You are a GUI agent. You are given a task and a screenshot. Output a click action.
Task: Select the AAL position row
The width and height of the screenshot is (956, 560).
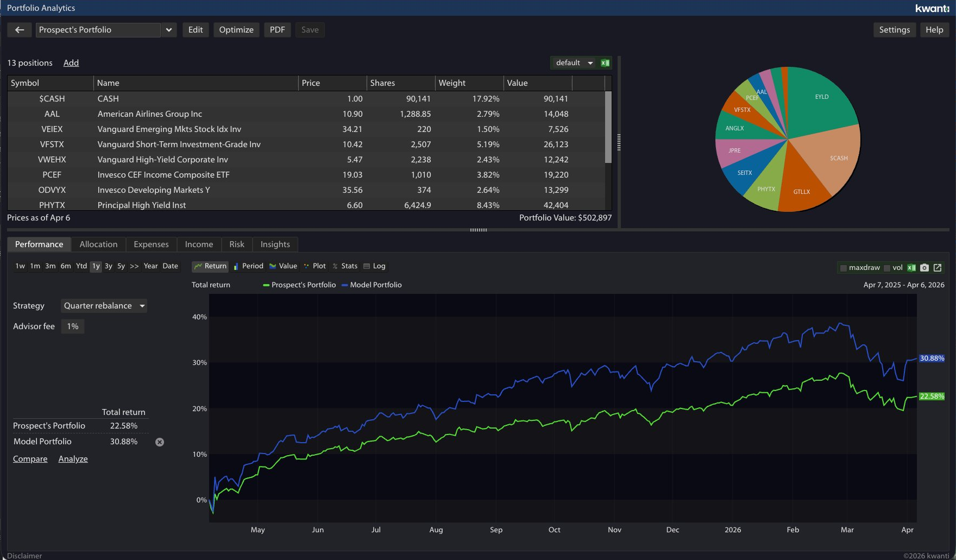click(x=306, y=114)
